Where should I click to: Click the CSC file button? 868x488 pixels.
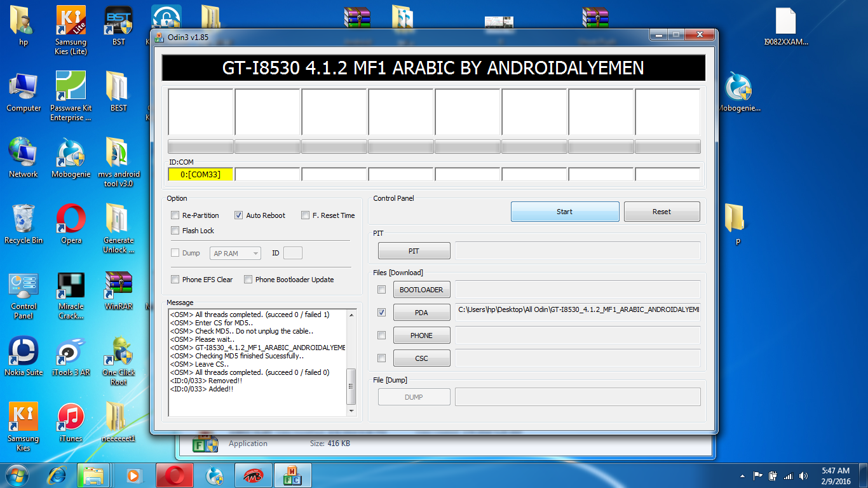click(x=421, y=358)
